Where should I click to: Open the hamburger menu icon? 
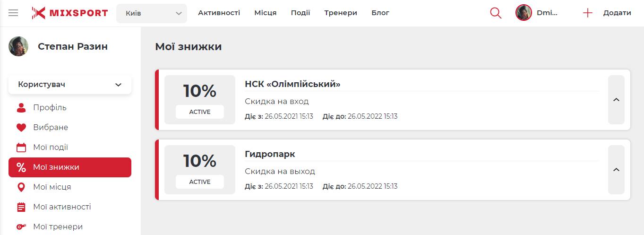click(13, 13)
